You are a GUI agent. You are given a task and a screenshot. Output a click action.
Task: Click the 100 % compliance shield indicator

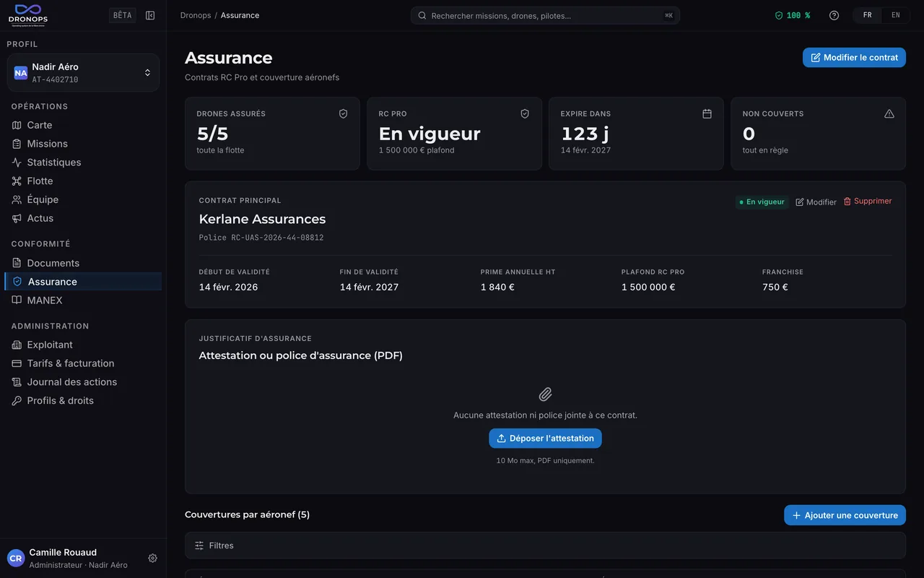pos(793,15)
